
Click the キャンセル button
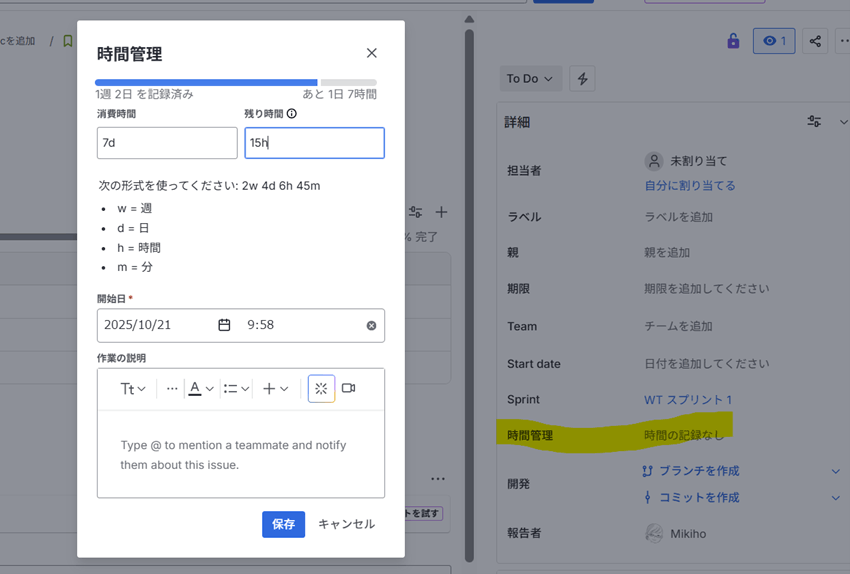click(346, 524)
